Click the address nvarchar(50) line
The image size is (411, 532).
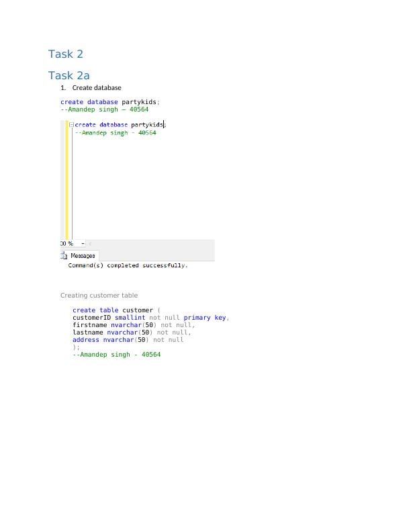point(128,340)
